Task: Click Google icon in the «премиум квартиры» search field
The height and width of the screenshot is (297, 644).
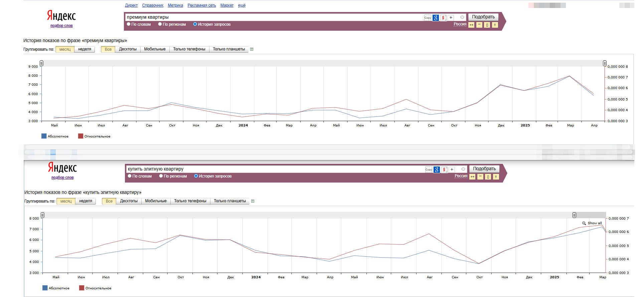Action: coord(436,18)
